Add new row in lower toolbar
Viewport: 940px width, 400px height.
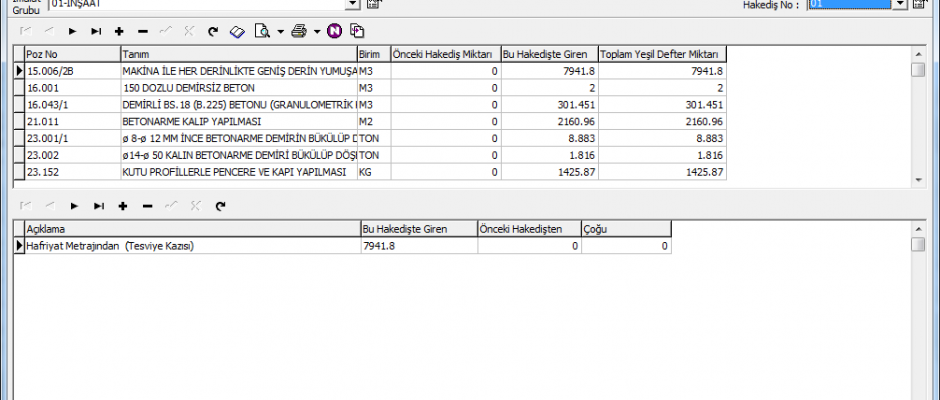coord(122,205)
